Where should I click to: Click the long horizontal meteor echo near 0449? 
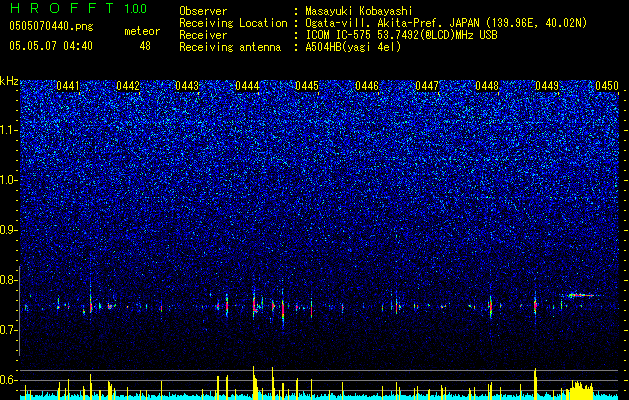pyautogui.click(x=582, y=295)
